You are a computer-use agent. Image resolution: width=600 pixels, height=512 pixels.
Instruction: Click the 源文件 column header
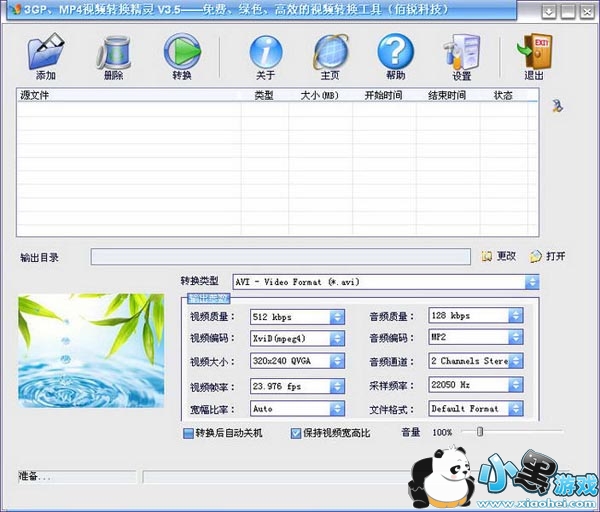pos(129,95)
